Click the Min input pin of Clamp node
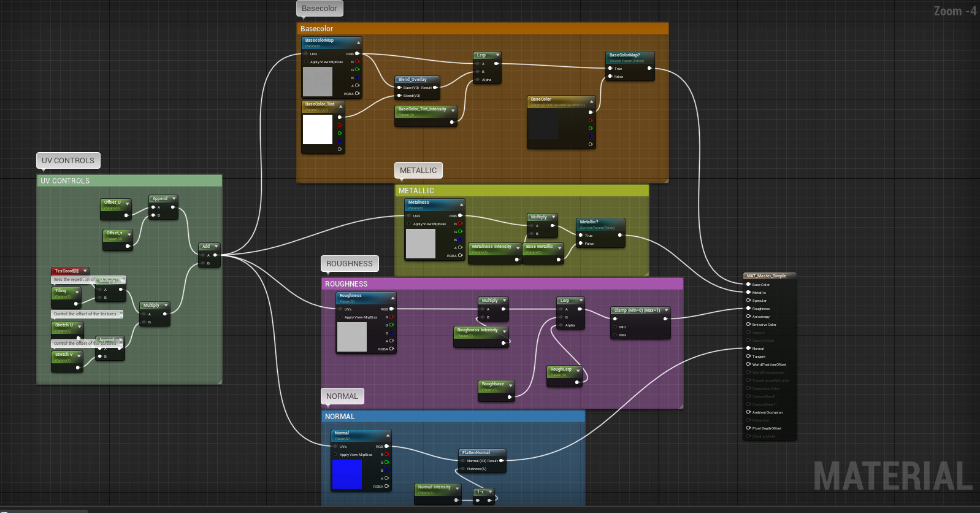Image resolution: width=980 pixels, height=513 pixels. 615,327
